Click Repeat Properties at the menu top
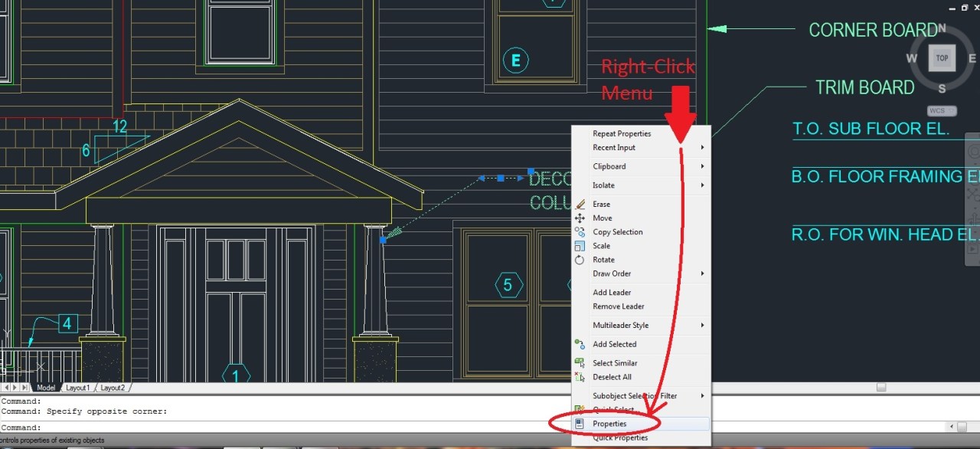980x449 pixels. [621, 133]
